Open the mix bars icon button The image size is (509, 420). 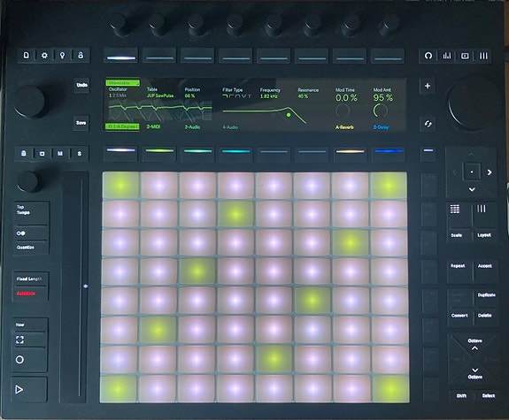coord(447,56)
